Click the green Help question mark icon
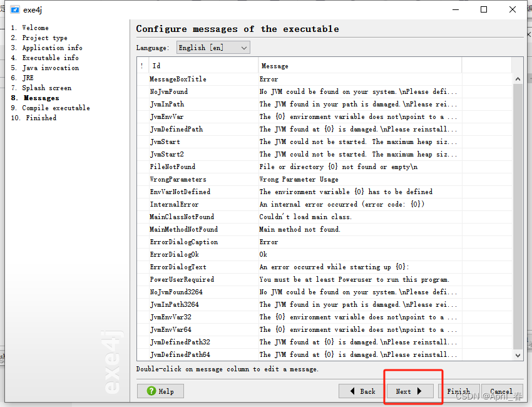The width and height of the screenshot is (532, 407). [x=151, y=391]
